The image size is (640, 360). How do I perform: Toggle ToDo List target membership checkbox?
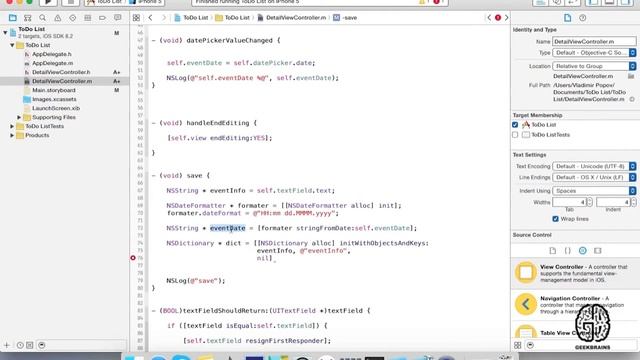[515, 125]
